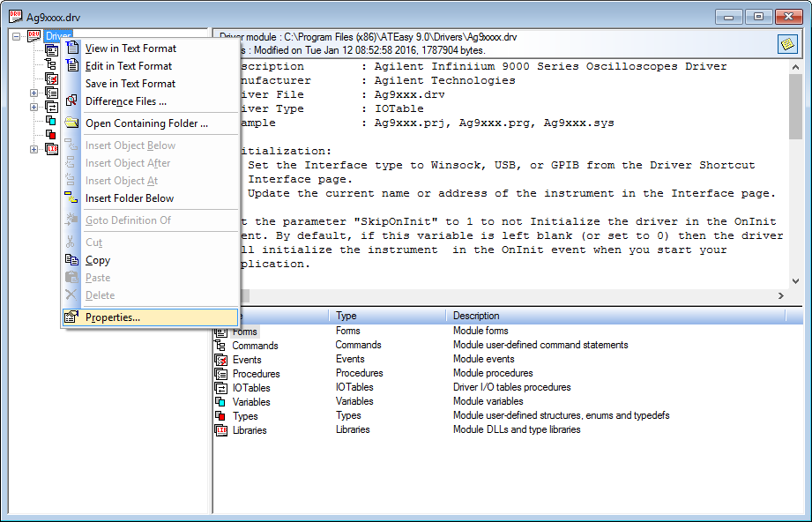Click the Commands cell in Type column
This screenshot has width=812, height=522.
358,345
